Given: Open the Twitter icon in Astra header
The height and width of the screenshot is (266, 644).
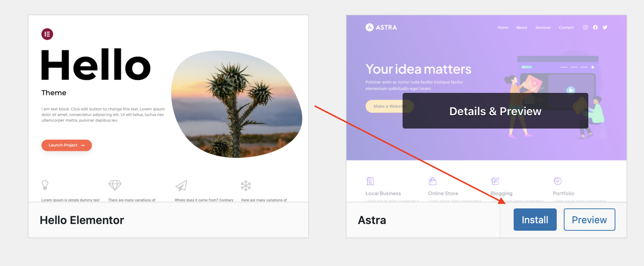Looking at the screenshot, I should pyautogui.click(x=605, y=27).
